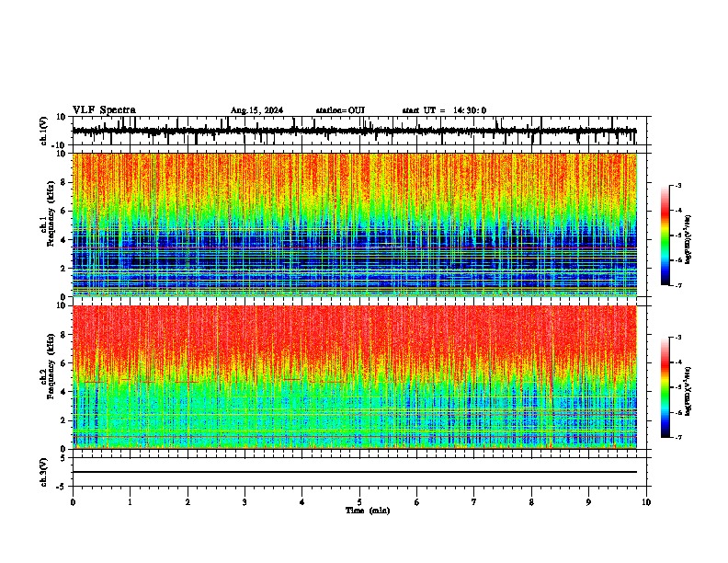Click the ch.2 spectrogram color scale bar
The width and height of the screenshot is (728, 563).
[x=665, y=387]
